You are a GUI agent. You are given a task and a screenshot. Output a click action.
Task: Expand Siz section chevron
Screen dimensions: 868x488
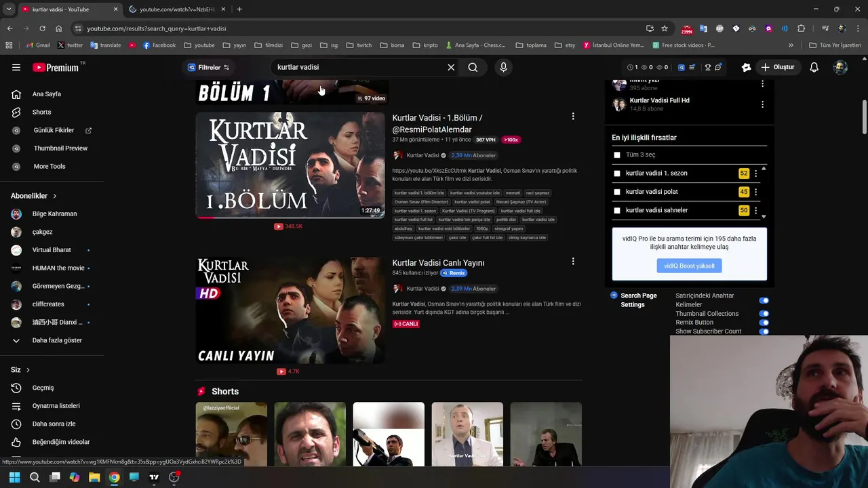point(28,370)
